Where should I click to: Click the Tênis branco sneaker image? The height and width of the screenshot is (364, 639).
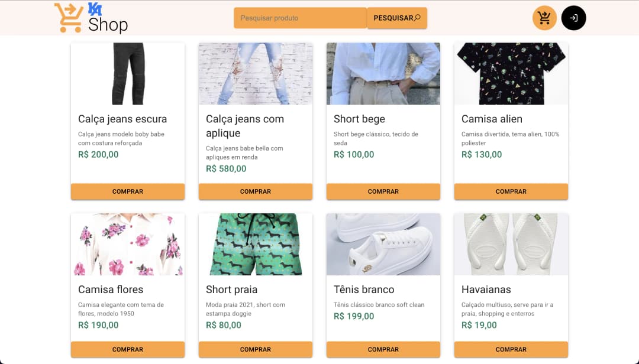coord(383,245)
